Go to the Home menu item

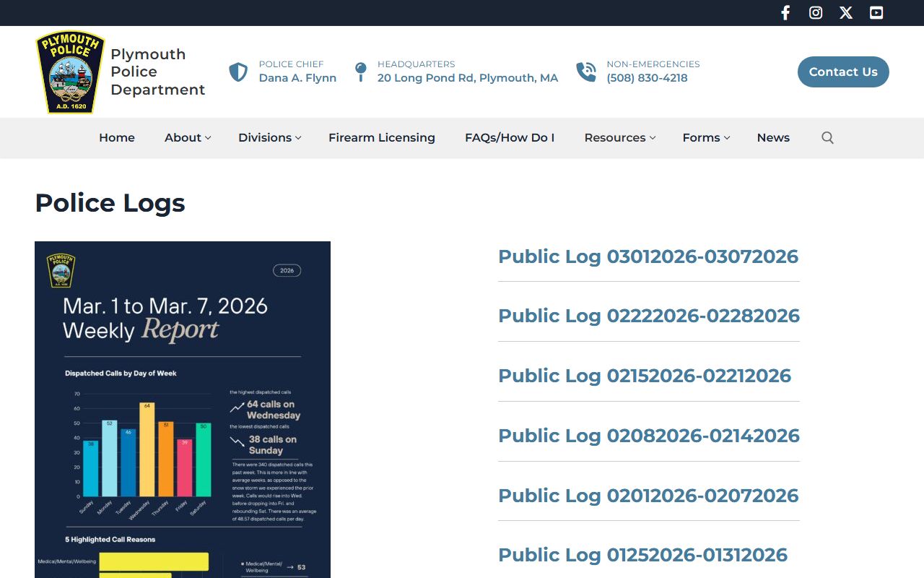[117, 138]
